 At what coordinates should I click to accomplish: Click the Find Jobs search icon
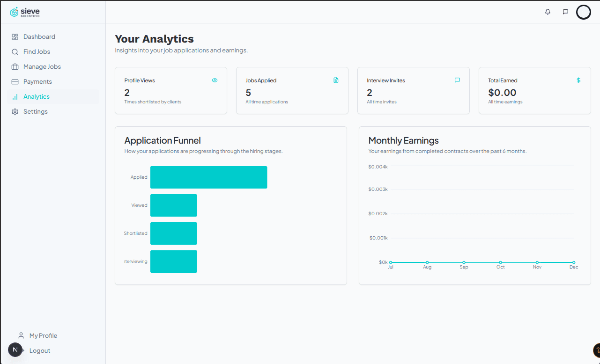point(15,51)
